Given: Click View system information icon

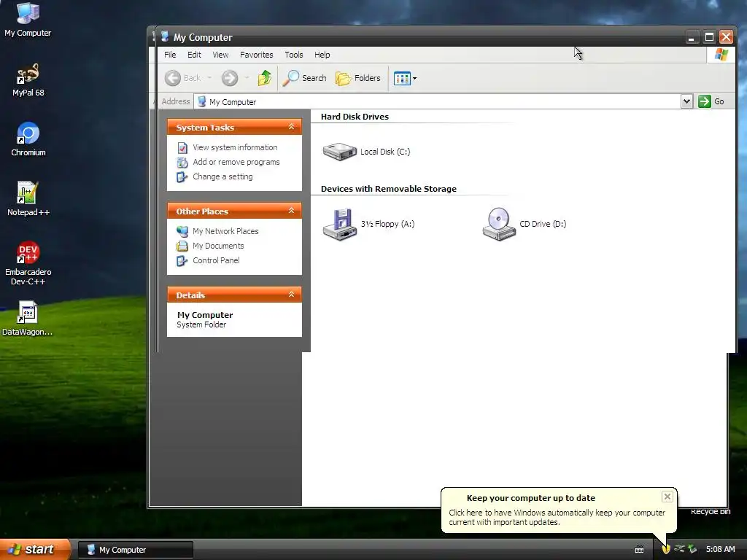Looking at the screenshot, I should [182, 148].
